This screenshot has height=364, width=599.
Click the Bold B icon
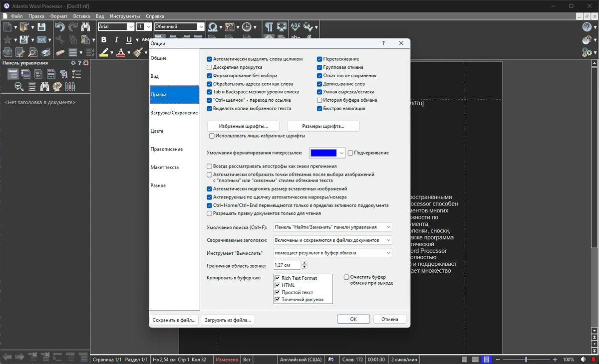click(x=104, y=40)
